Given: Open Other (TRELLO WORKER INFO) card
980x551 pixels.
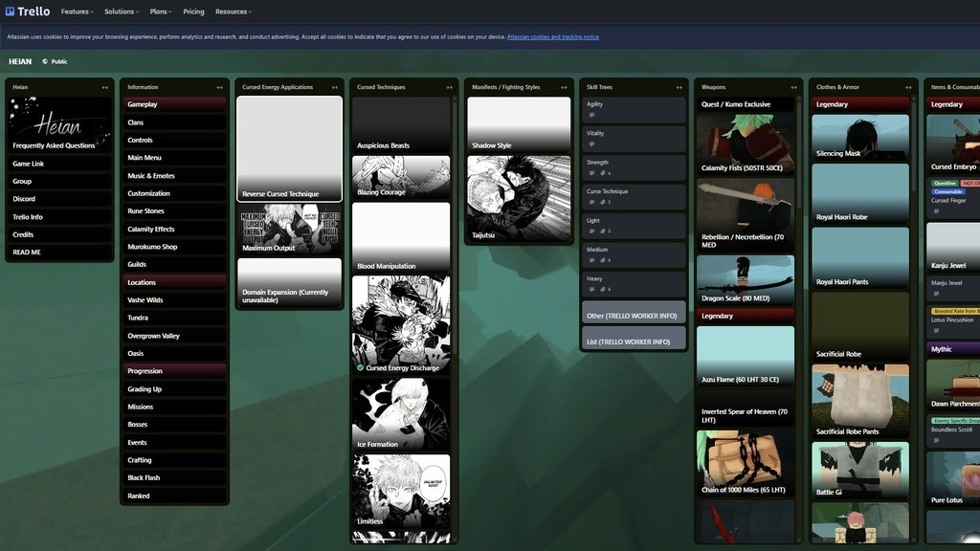Looking at the screenshot, I should (634, 313).
